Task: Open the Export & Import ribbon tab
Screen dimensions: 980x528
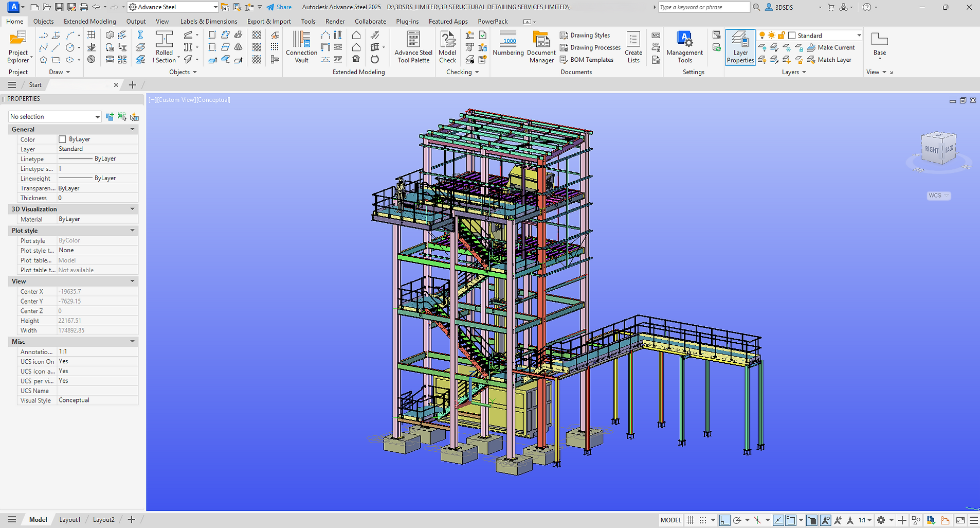Action: [269, 22]
